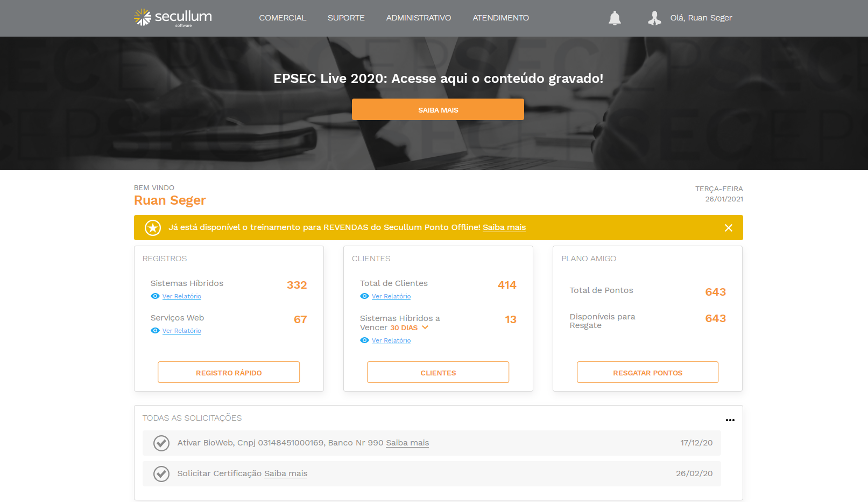Open the notifications bell
Image resolution: width=868 pixels, height=502 pixels.
coord(615,18)
